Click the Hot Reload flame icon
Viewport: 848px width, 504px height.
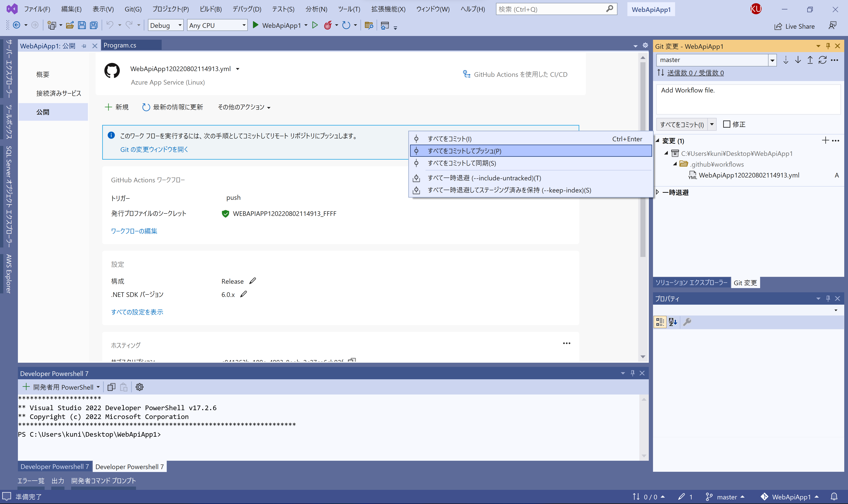click(x=327, y=25)
